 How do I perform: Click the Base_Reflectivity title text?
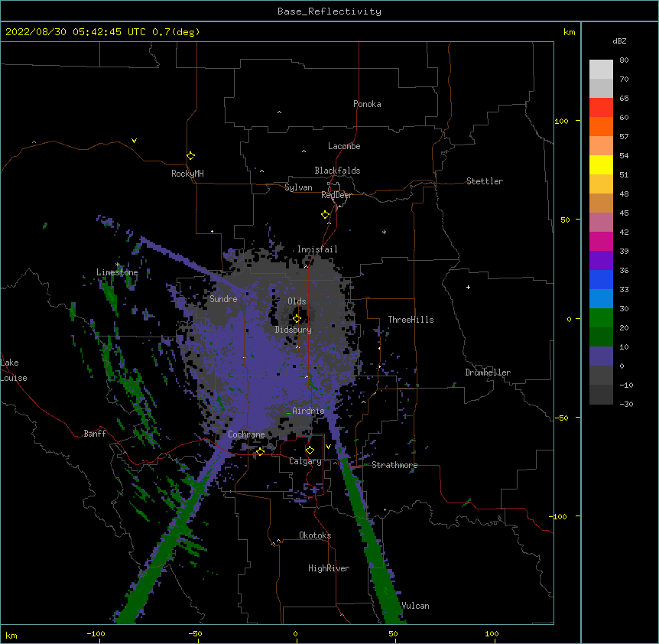[329, 11]
